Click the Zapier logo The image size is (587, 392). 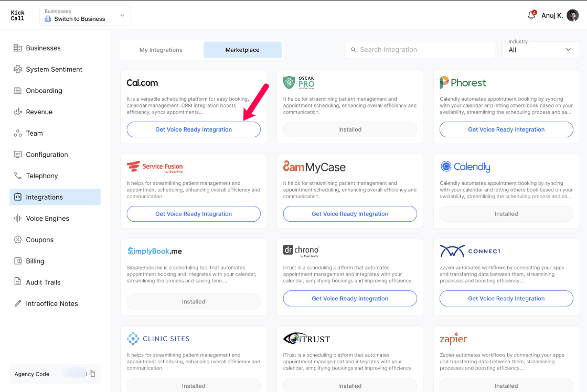coord(453,338)
